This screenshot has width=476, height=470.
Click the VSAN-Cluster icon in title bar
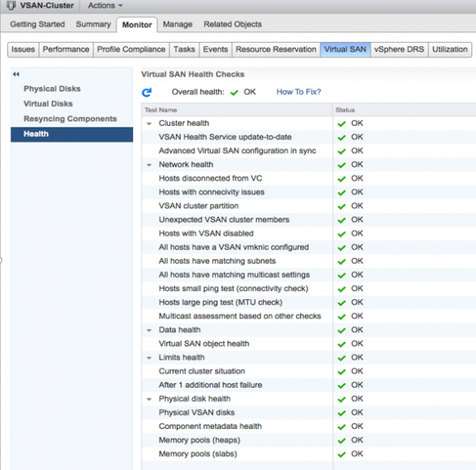[x=11, y=5]
